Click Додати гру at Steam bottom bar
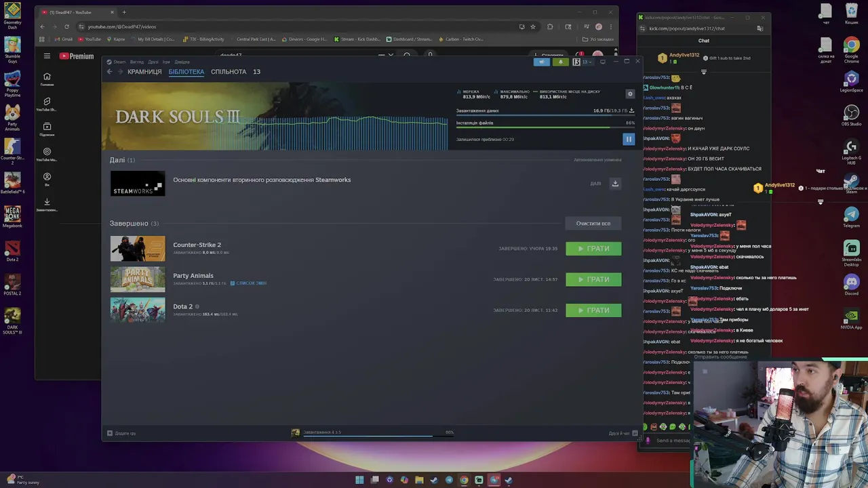 (121, 433)
